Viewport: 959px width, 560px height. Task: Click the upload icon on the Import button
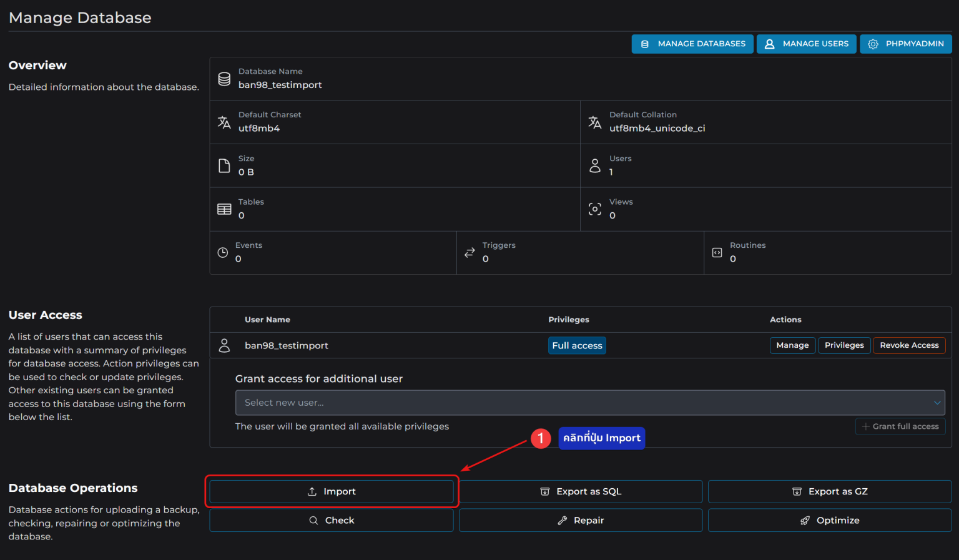(312, 491)
